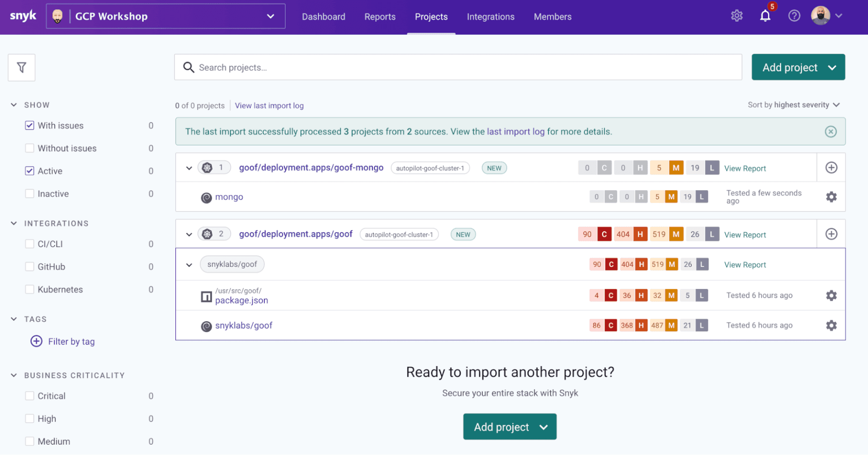Click the plus icon for Filter by tag
The width and height of the screenshot is (868, 455).
point(36,341)
